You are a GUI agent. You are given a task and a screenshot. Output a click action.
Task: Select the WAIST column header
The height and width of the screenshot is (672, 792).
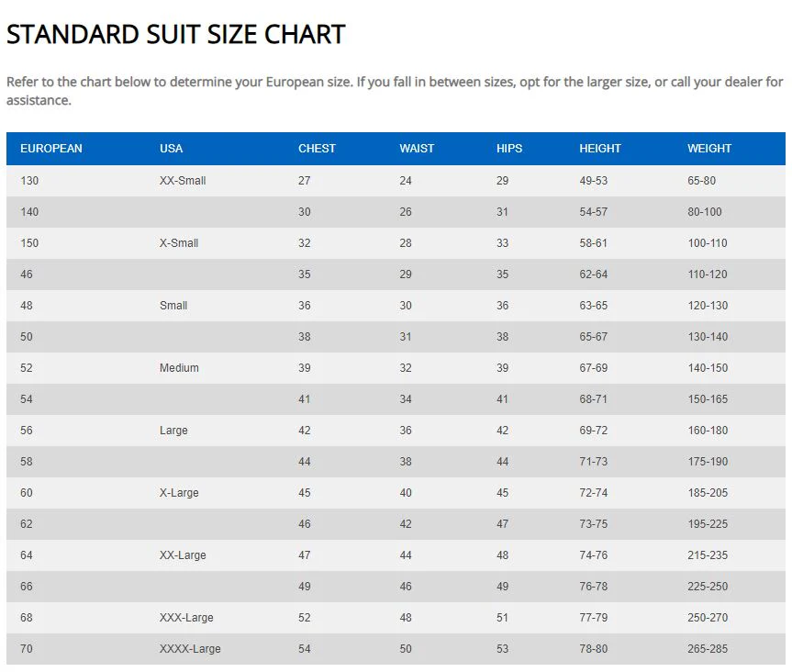417,148
